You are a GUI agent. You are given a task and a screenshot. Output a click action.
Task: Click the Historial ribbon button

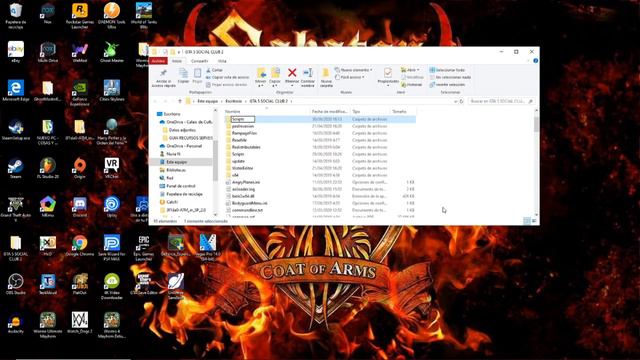point(412,84)
